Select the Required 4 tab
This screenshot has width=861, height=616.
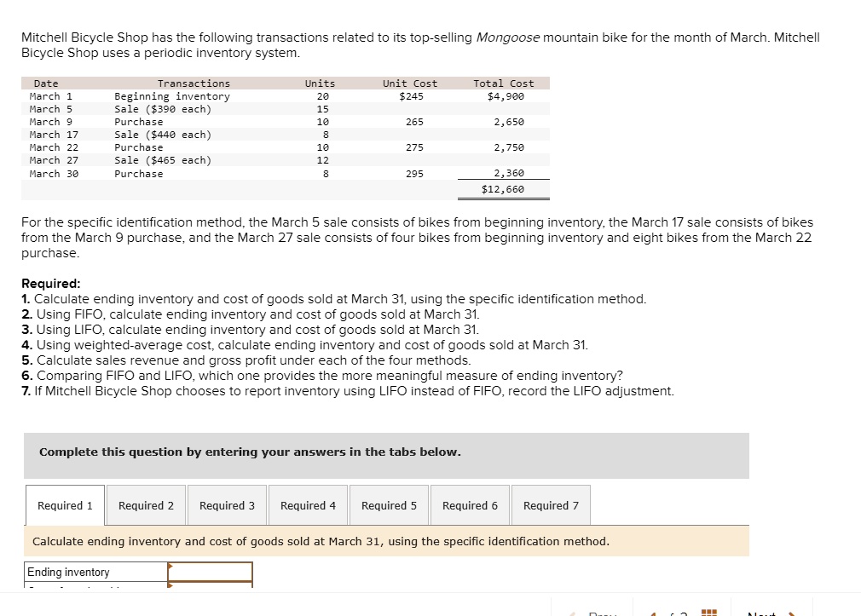[x=308, y=504]
